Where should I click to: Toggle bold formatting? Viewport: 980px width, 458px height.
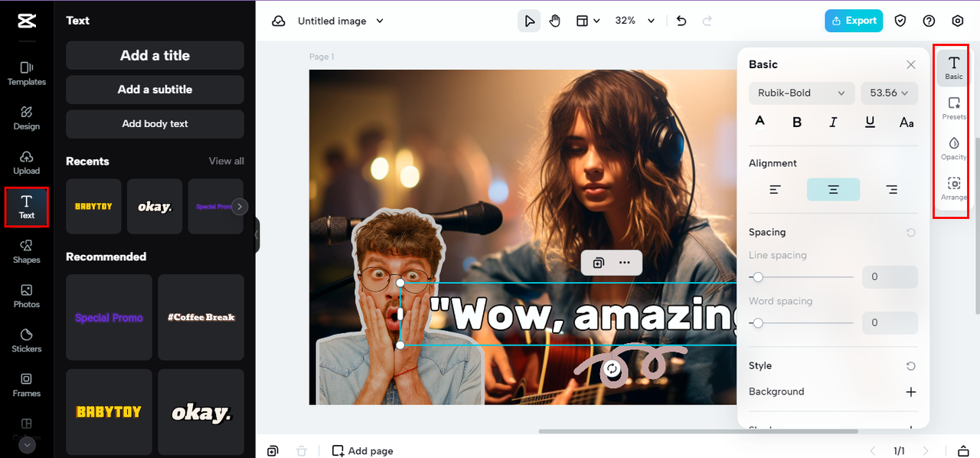[x=797, y=122]
